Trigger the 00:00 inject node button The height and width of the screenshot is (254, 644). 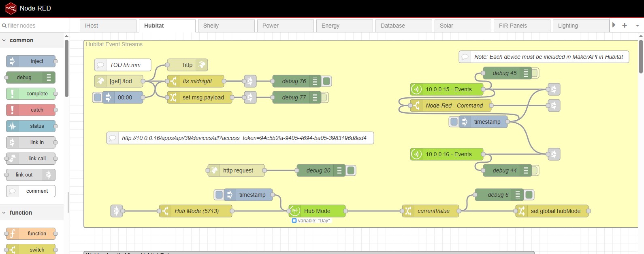click(98, 97)
